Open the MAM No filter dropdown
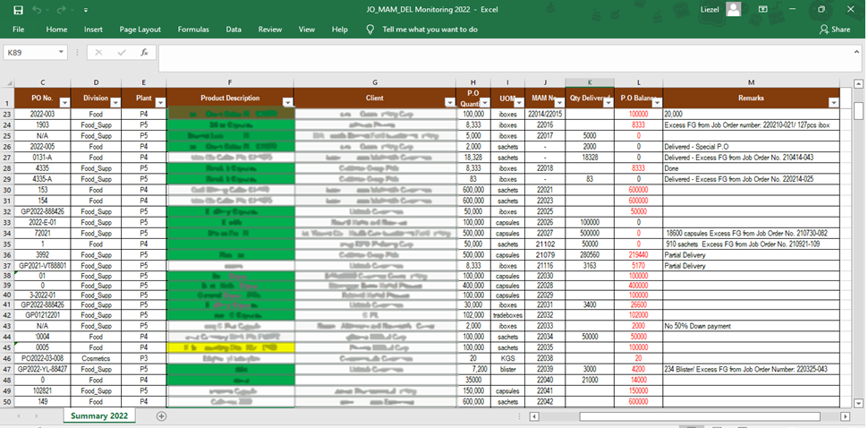Image resolution: width=868 pixels, height=428 pixels. [559, 102]
